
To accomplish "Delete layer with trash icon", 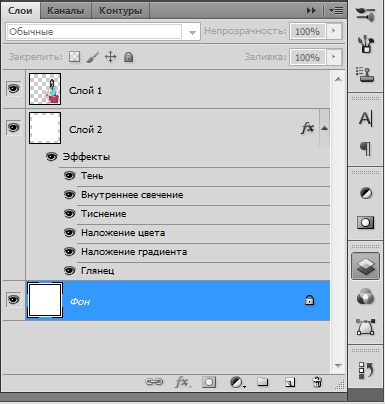I will [x=317, y=382].
